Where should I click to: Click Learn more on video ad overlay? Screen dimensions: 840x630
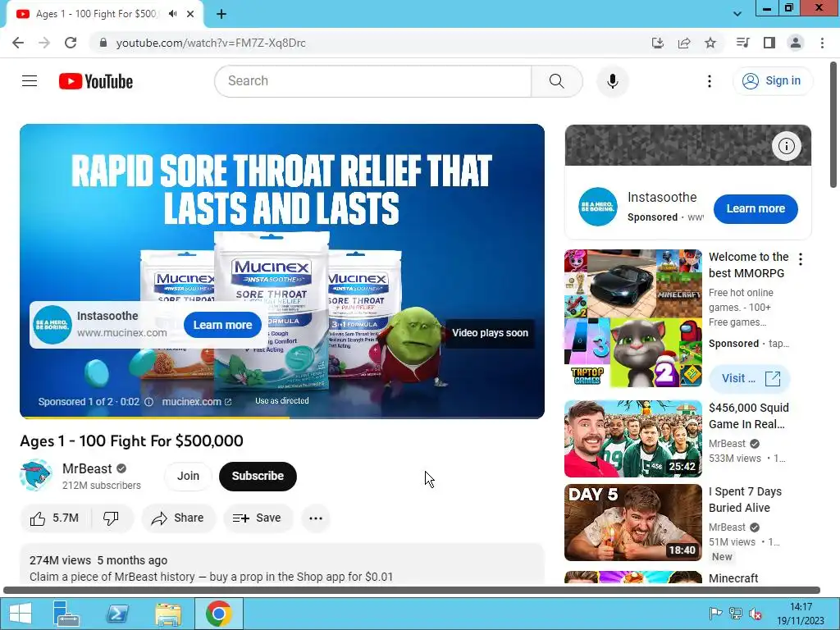pos(222,325)
